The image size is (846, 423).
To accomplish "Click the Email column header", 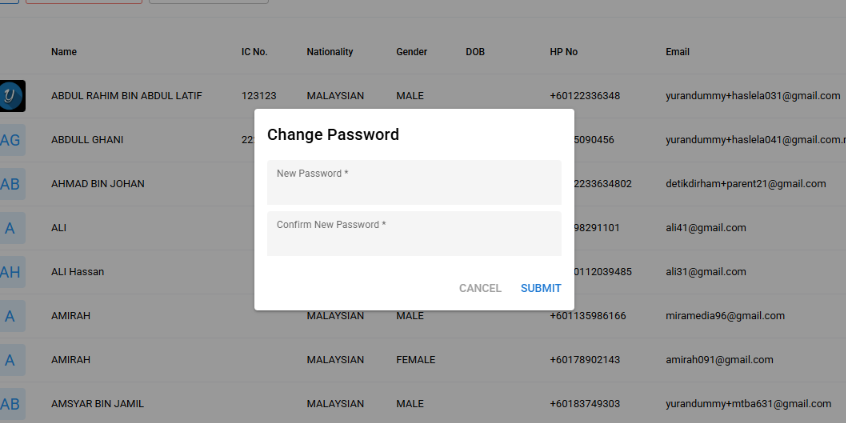I will point(678,52).
